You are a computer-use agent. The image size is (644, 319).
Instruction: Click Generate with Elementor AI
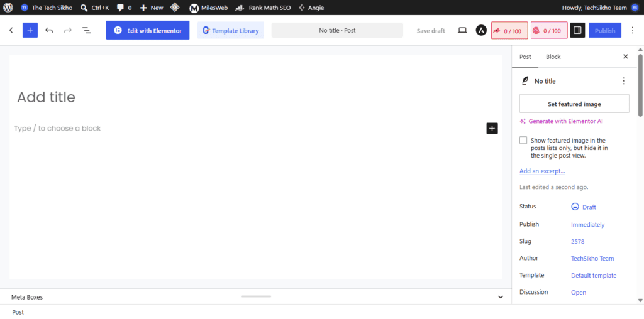(561, 121)
